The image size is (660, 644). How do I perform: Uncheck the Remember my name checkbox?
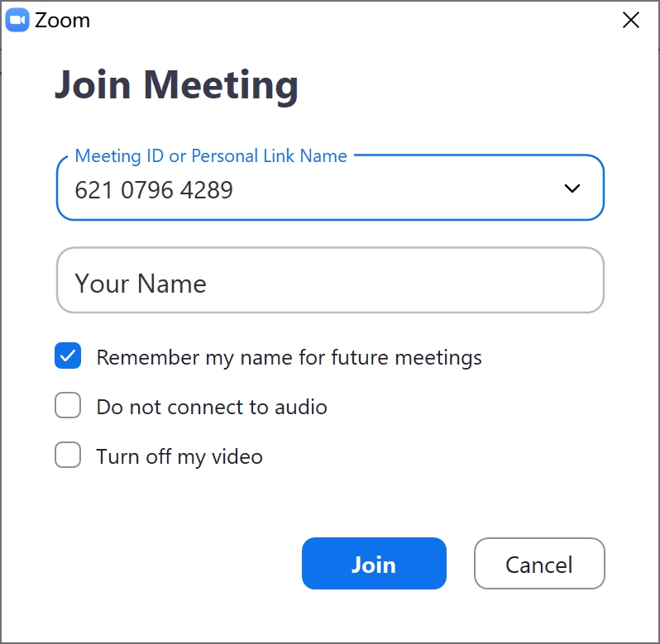[x=68, y=357]
